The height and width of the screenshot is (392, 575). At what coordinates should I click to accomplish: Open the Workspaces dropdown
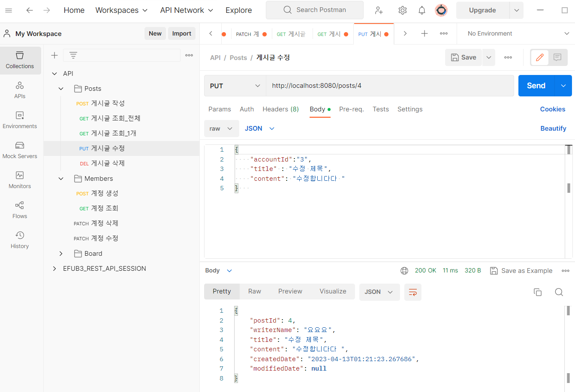coord(121,10)
